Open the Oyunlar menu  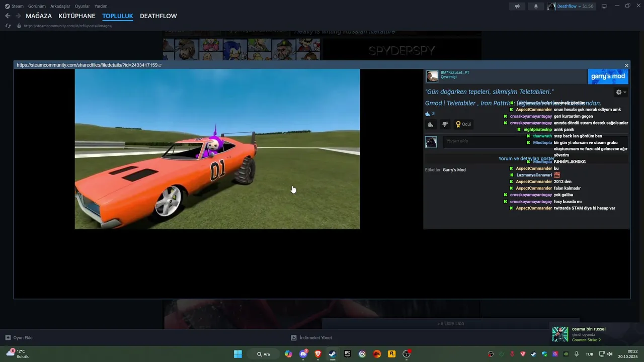coord(82,6)
